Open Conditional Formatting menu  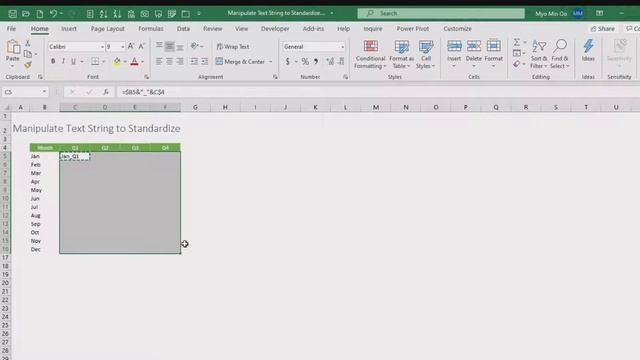coord(370,54)
